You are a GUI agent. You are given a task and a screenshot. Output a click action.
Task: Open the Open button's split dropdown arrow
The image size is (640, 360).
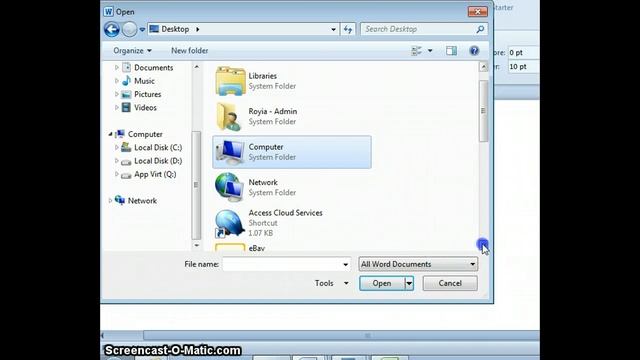(x=409, y=283)
